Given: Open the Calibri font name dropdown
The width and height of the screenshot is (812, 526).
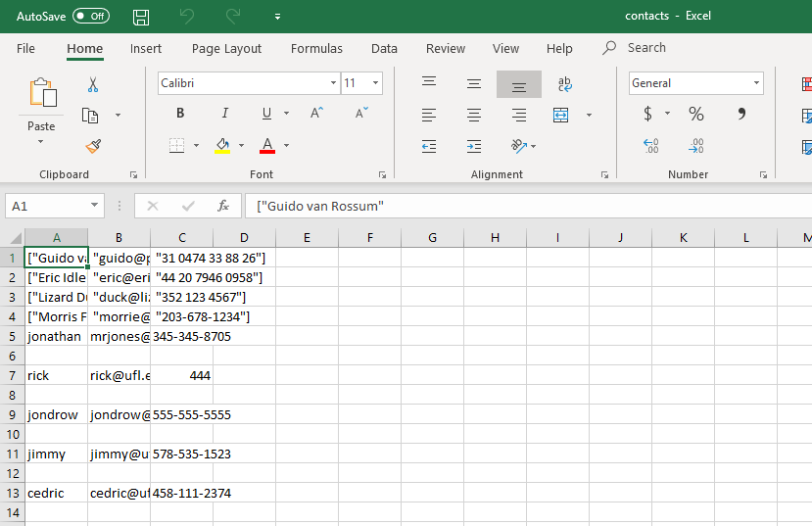Looking at the screenshot, I should tap(333, 83).
